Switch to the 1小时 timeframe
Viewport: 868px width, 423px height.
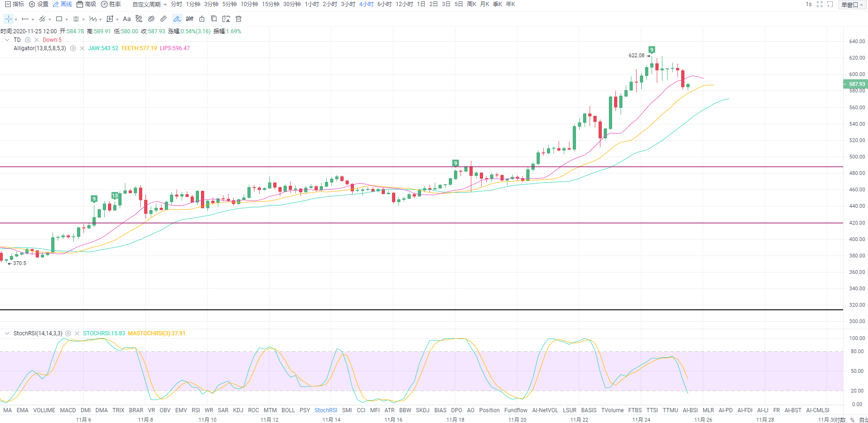[312, 4]
